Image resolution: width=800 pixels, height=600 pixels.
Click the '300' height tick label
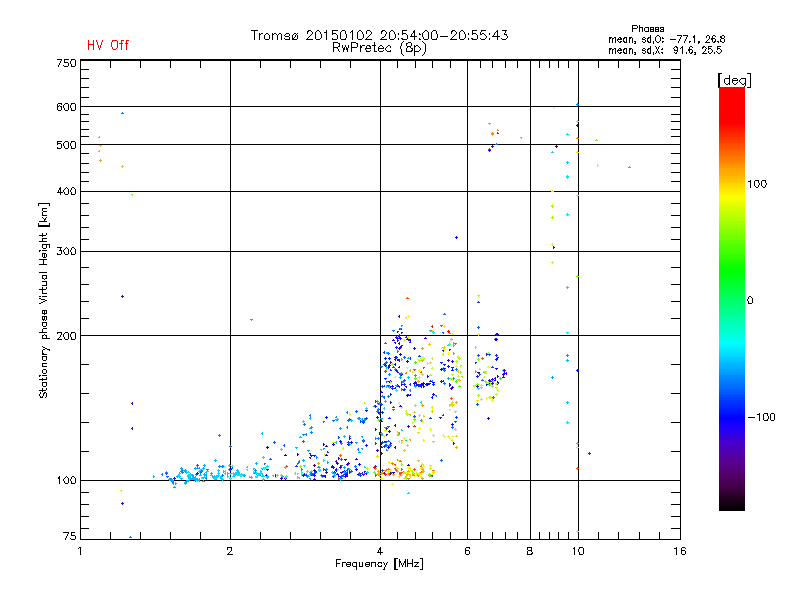pyautogui.click(x=66, y=251)
